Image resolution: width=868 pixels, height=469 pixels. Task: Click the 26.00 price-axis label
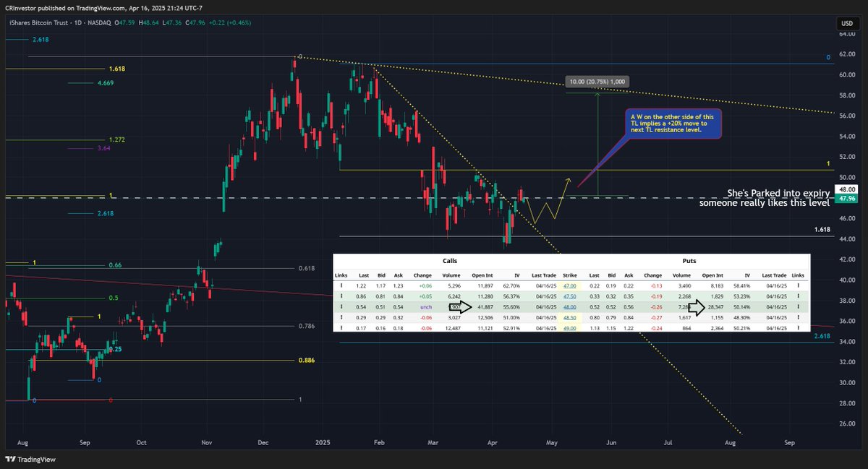coord(846,424)
